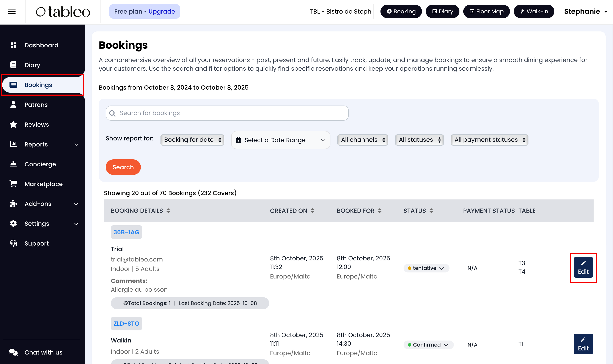Open Dashboard from the sidebar
The image size is (613, 364).
pyautogui.click(x=41, y=45)
